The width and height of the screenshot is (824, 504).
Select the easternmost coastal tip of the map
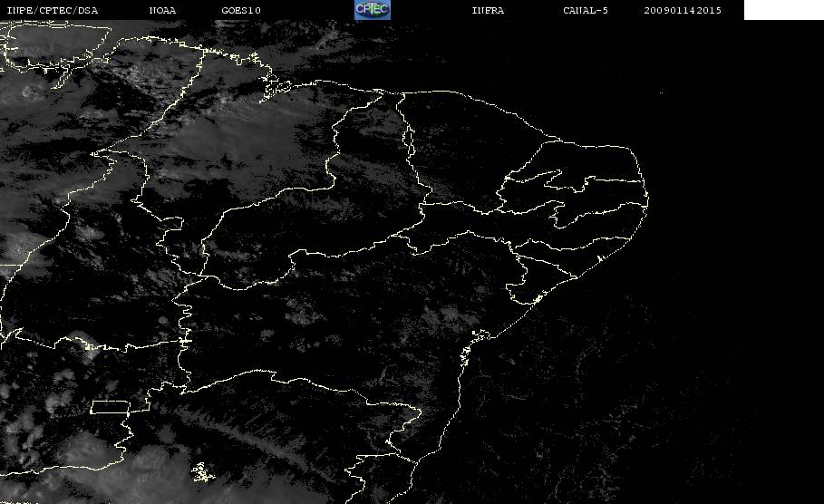tap(647, 199)
